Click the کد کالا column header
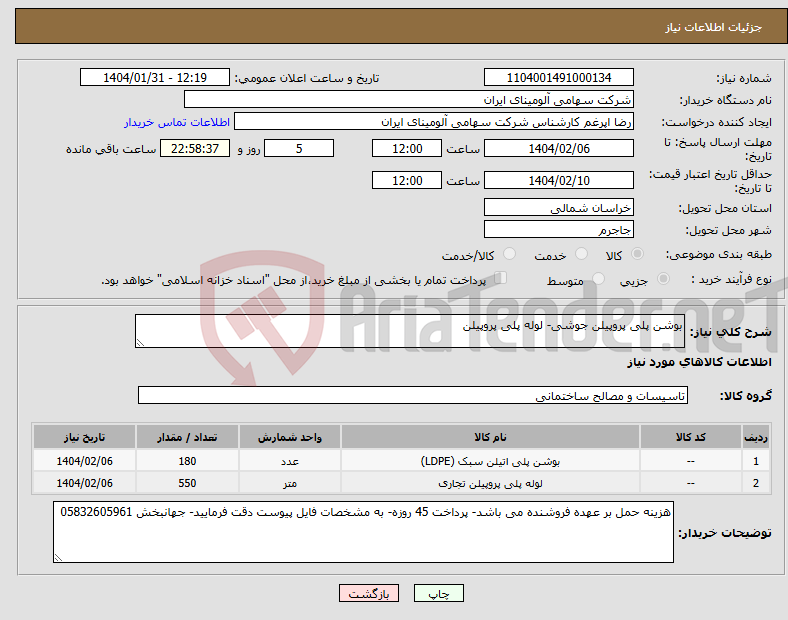Image resolution: width=788 pixels, height=620 pixels. click(x=691, y=437)
